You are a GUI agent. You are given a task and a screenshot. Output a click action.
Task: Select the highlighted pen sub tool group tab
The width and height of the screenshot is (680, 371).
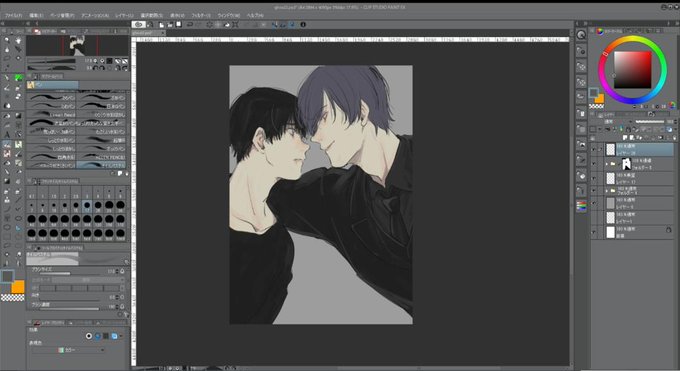(x=52, y=85)
